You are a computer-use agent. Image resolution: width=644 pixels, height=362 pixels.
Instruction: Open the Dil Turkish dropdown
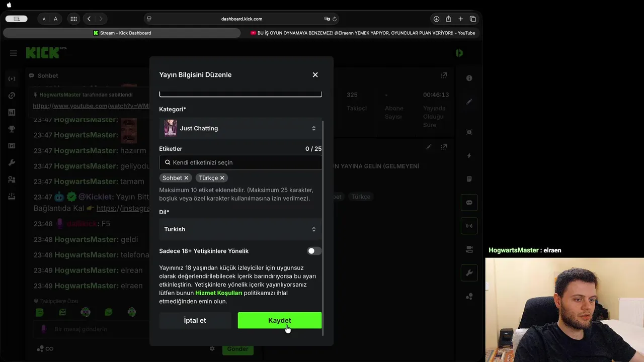click(240, 229)
